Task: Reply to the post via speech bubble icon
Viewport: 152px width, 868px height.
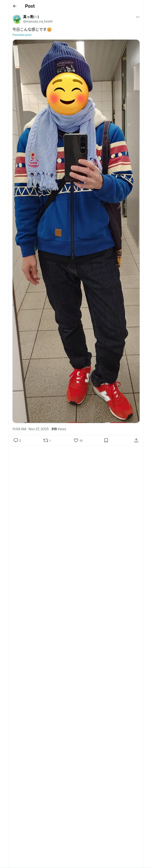Action: [x=16, y=440]
